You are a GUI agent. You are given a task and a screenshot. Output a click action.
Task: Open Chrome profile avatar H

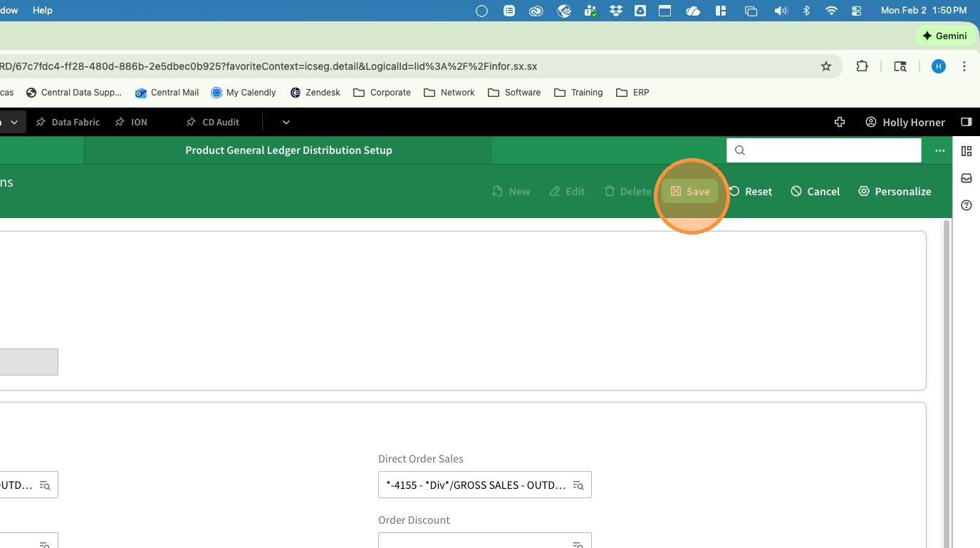pos(939,66)
